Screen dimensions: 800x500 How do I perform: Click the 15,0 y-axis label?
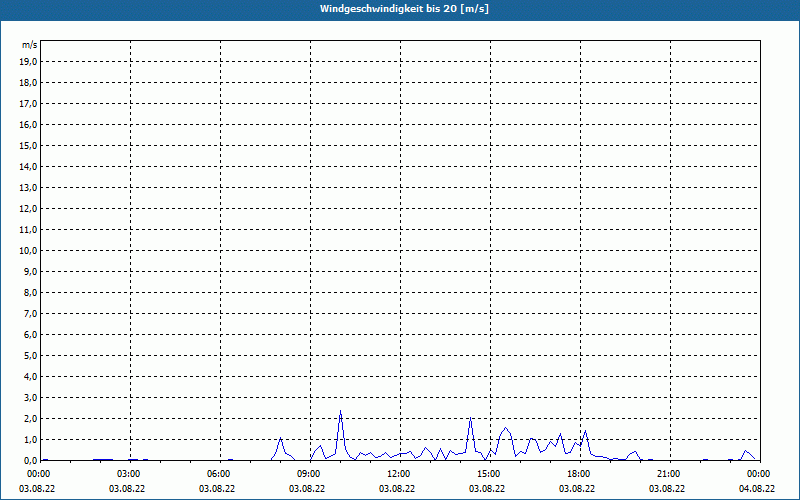click(x=28, y=145)
